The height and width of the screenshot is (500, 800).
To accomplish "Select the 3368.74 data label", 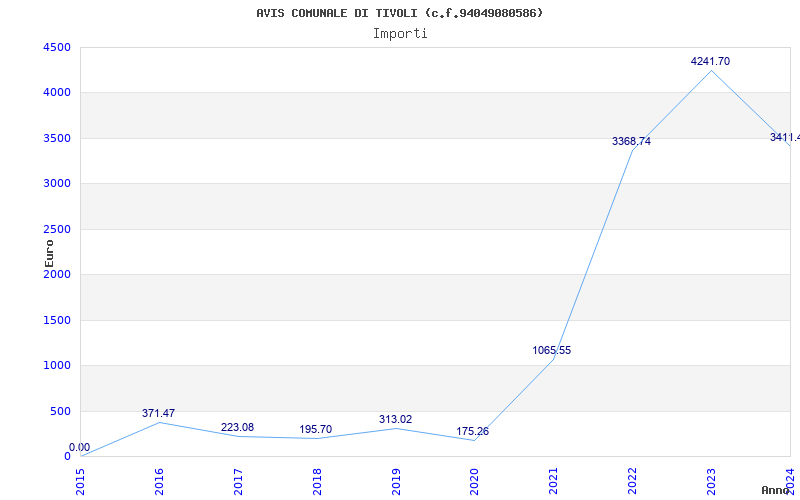I will coord(631,141).
